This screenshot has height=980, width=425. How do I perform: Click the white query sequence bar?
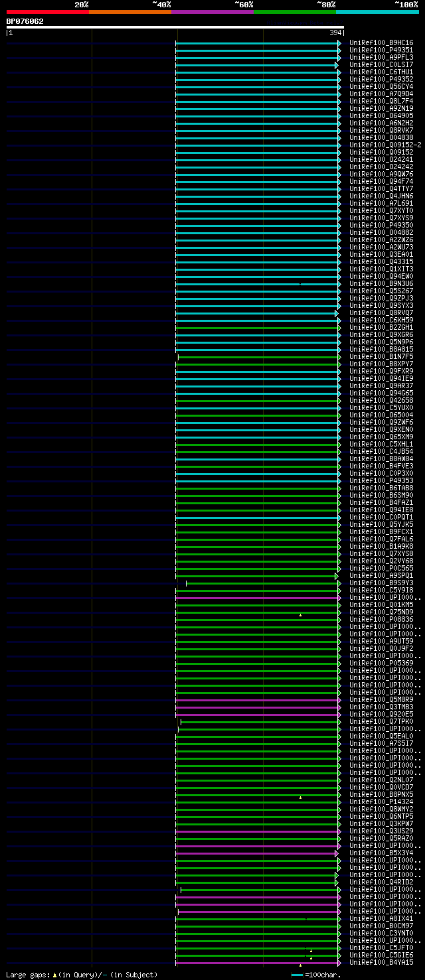[x=175, y=27]
